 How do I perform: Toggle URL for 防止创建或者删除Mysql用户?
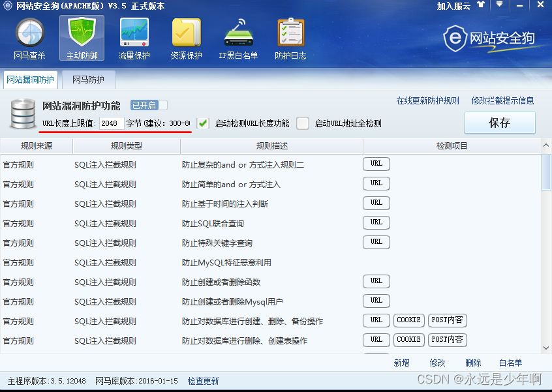[376, 301]
